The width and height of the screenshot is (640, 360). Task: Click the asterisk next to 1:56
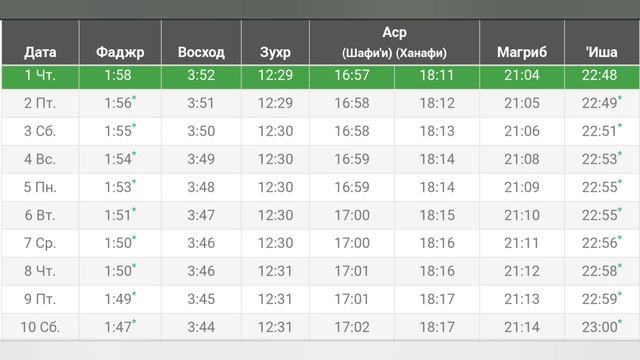(x=134, y=98)
